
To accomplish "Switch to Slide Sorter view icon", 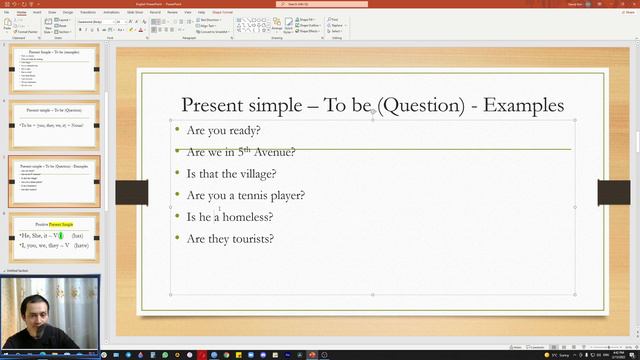I will 564,347.
